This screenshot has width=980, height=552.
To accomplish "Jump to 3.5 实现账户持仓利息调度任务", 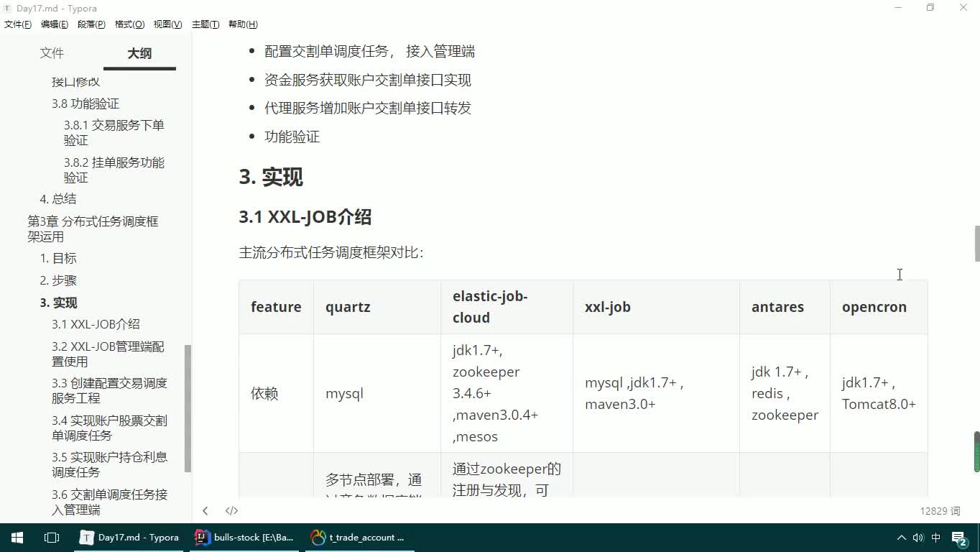I will tap(109, 464).
